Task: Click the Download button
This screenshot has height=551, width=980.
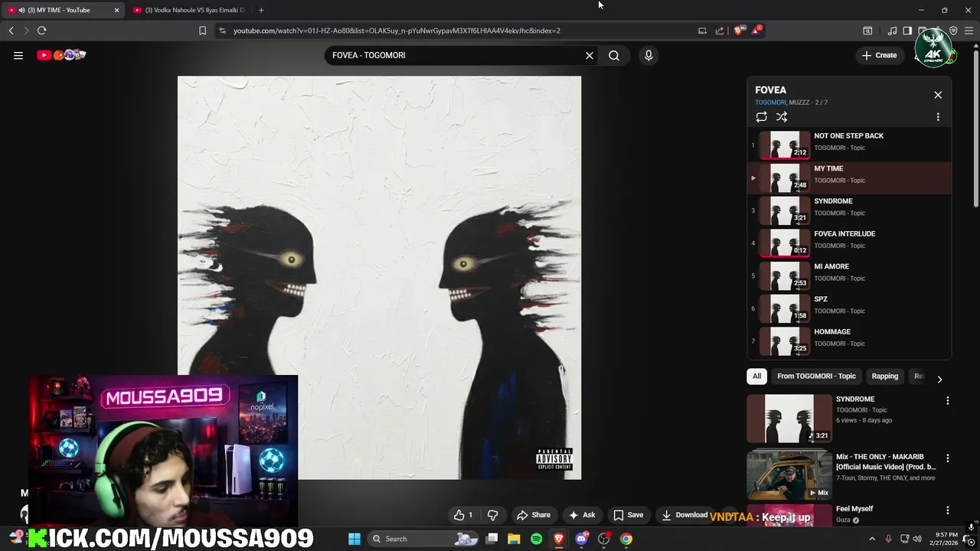Action: (x=684, y=515)
